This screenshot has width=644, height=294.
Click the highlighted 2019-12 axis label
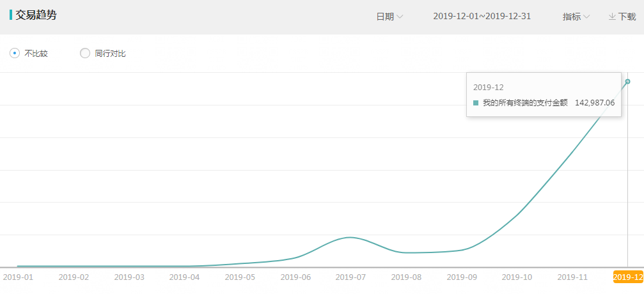pos(628,277)
